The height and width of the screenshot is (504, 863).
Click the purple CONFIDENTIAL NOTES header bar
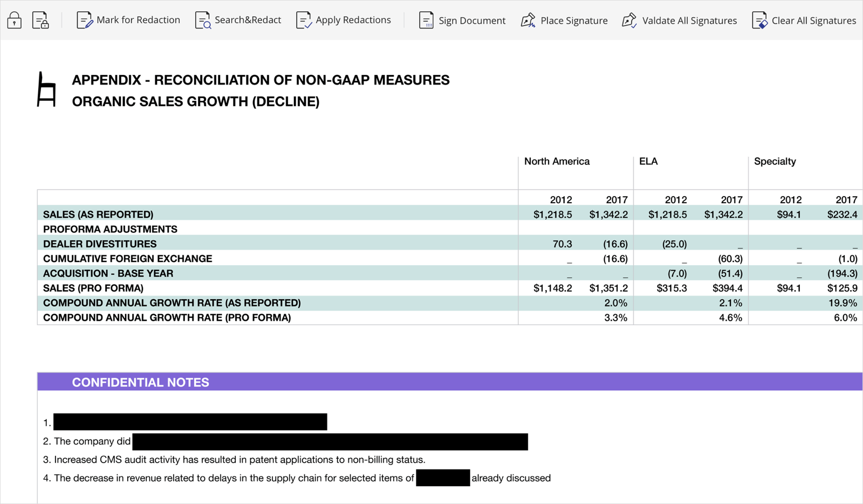tap(449, 382)
